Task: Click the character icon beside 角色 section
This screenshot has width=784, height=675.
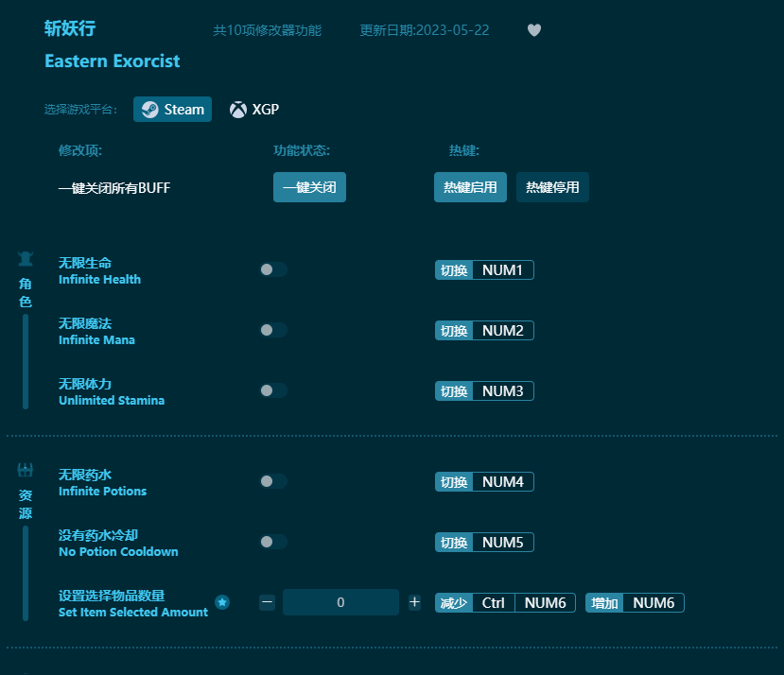Action: (26, 257)
